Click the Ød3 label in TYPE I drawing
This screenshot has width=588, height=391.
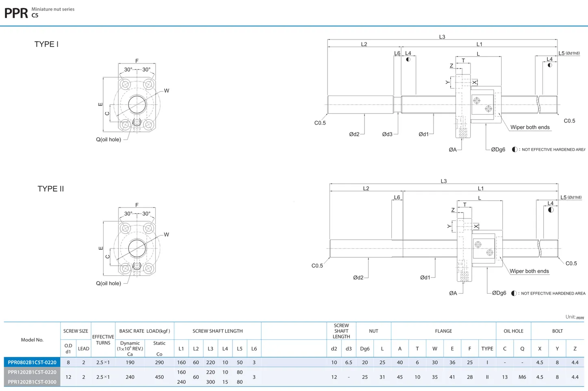click(x=387, y=134)
